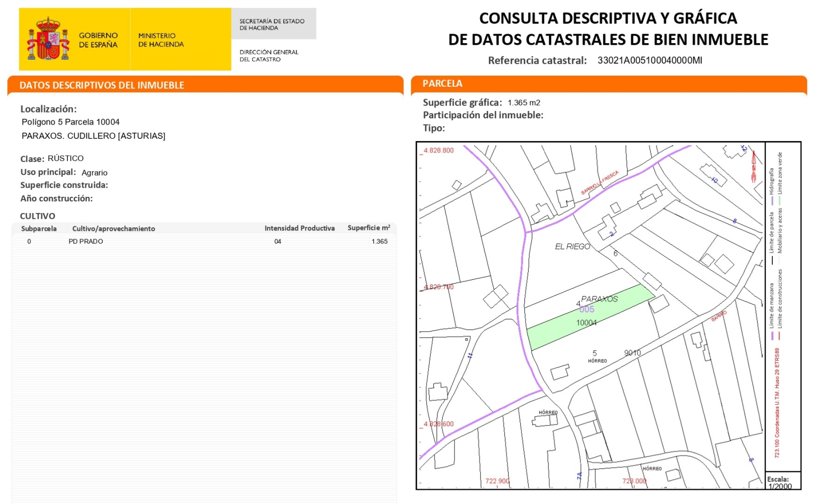The image size is (816, 504).
Task: Click the red north arrow on the map
Action: [753, 166]
